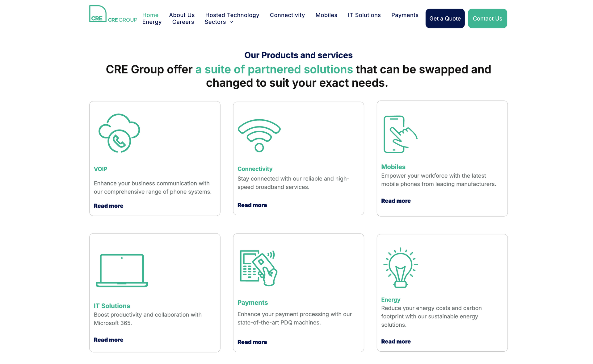593x364 pixels.
Task: Click the Connectivity card heading text
Action: point(255,169)
